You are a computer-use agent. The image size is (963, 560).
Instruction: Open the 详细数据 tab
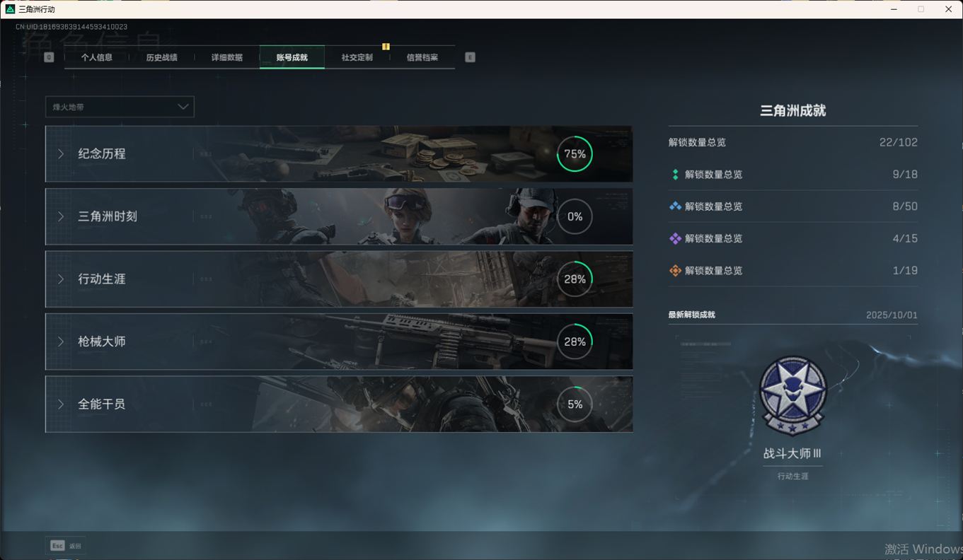227,57
